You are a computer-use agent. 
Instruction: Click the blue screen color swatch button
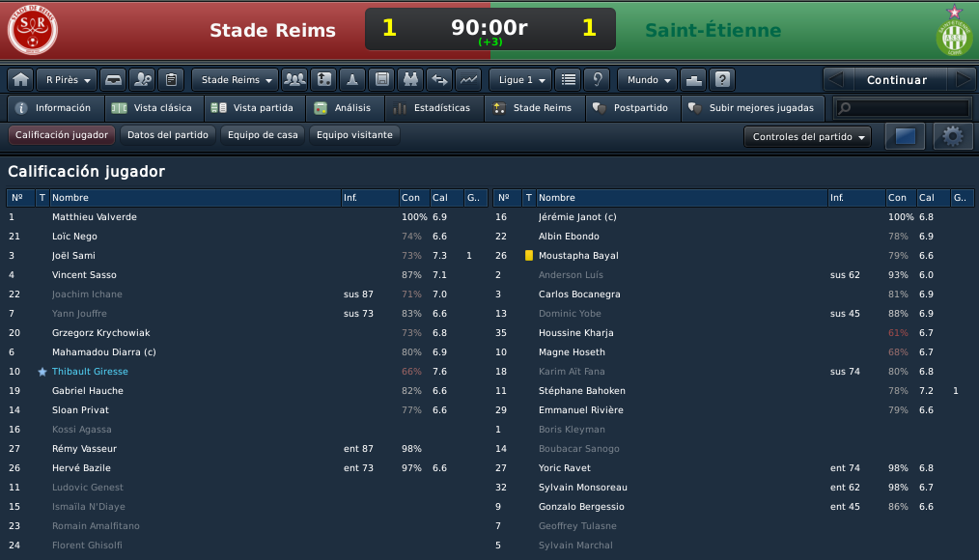click(906, 136)
